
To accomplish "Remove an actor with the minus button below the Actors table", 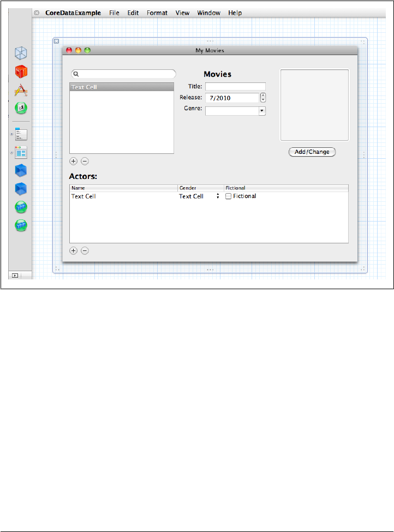I will (x=85, y=251).
